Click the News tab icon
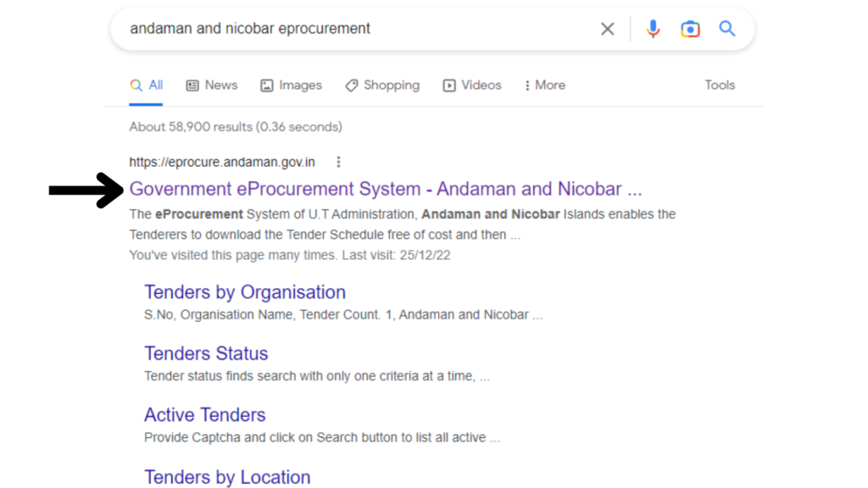Image resolution: width=868 pixels, height=488 pixels. click(x=192, y=86)
